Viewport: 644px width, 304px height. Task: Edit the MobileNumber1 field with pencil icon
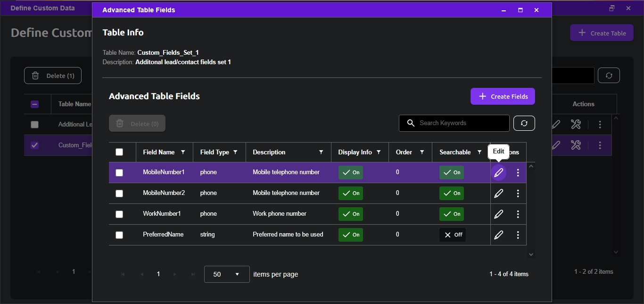coord(498,173)
